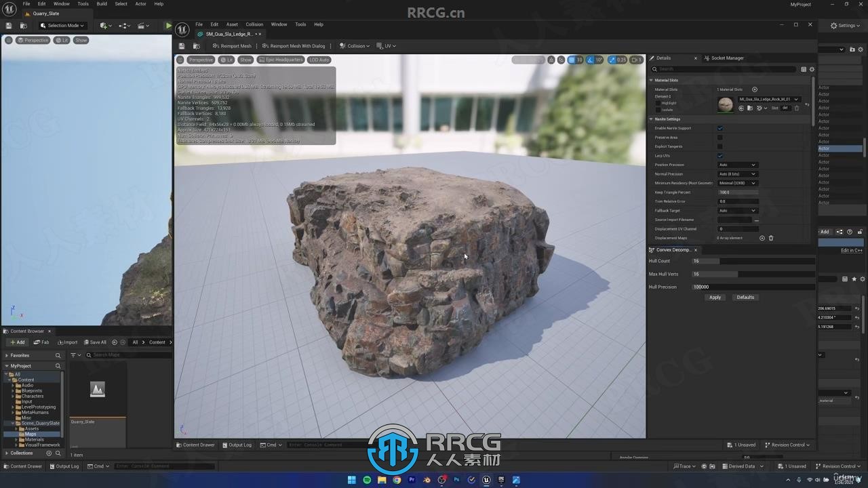Use selected asset from Content Browser for material
Screen dimensions: 868x488
pos(741,108)
